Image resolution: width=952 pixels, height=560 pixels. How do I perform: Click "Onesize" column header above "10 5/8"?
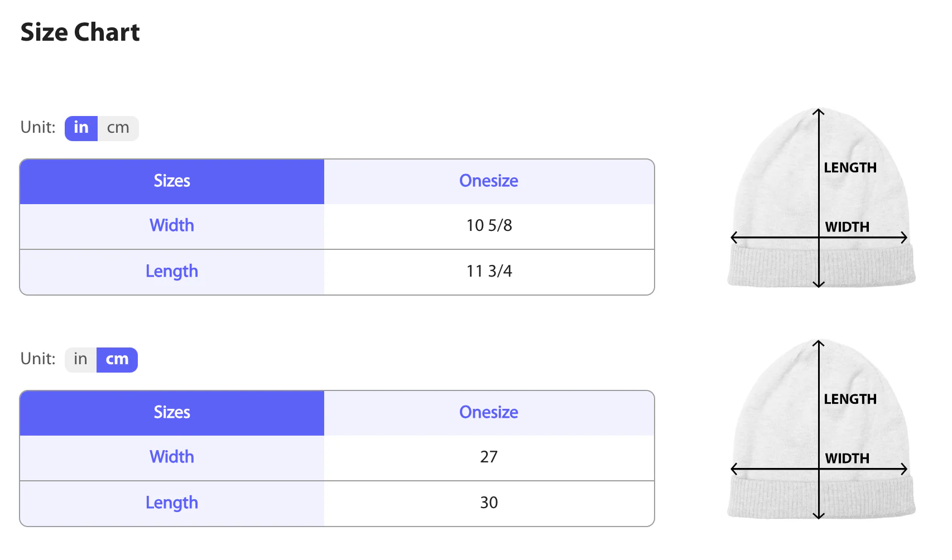click(489, 181)
